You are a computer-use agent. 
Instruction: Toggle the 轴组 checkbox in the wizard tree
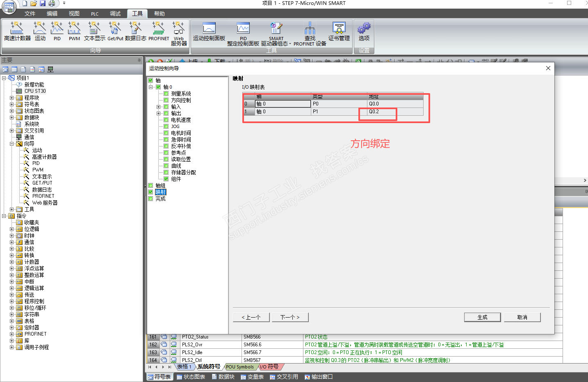pyautogui.click(x=150, y=185)
